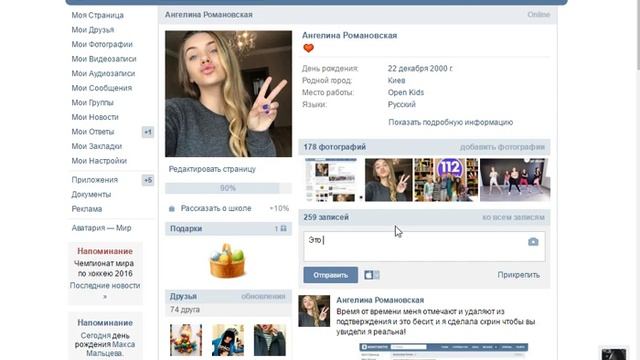Click the +1 badge next to Мои Ответы
The image size is (640, 360).
coord(148,132)
